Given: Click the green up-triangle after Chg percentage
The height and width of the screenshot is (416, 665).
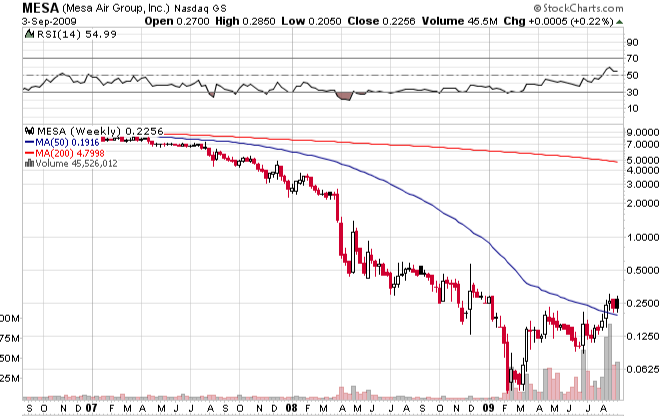Looking at the screenshot, I should click(x=620, y=22).
